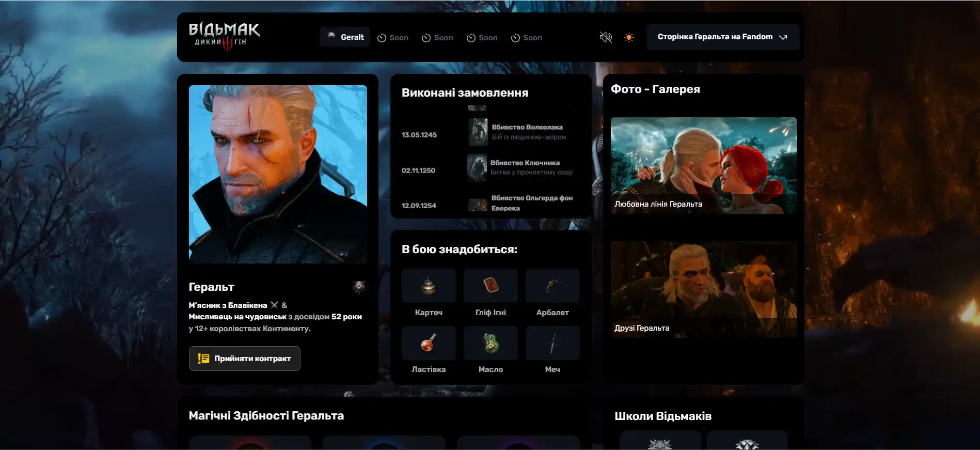
Task: Open the first Soon tab
Action: (x=393, y=38)
